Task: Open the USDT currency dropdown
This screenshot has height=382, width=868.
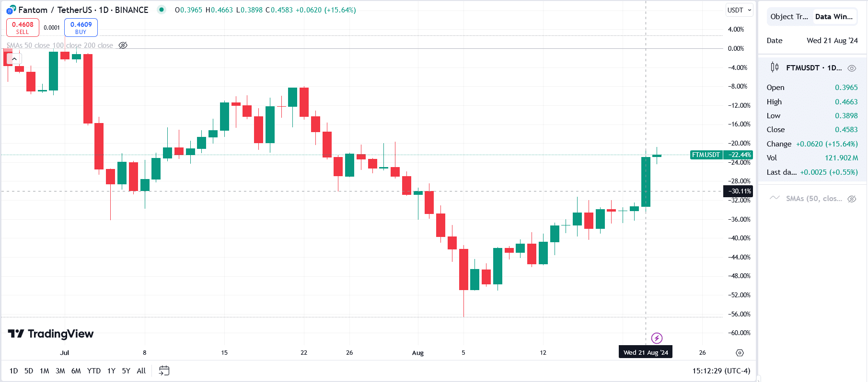Action: (x=739, y=10)
